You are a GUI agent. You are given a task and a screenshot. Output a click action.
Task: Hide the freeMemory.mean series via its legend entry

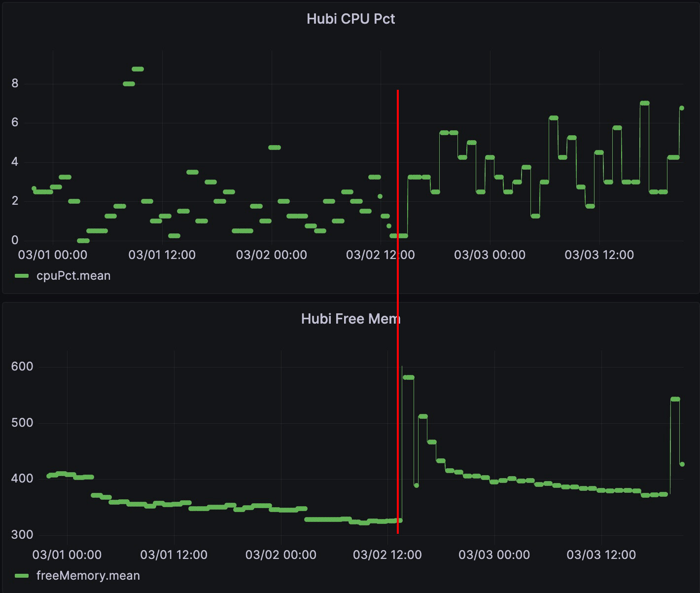(x=88, y=575)
